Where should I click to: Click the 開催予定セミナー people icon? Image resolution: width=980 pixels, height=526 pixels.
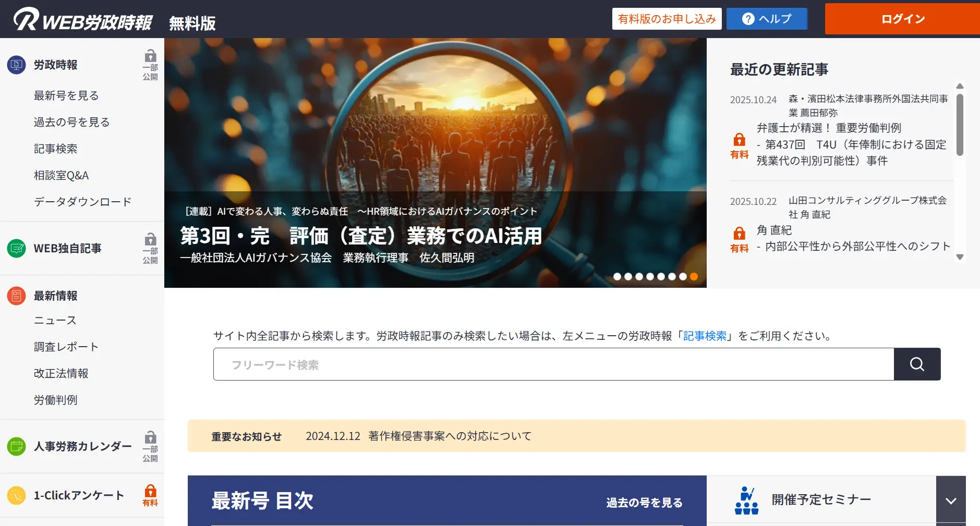coord(746,500)
